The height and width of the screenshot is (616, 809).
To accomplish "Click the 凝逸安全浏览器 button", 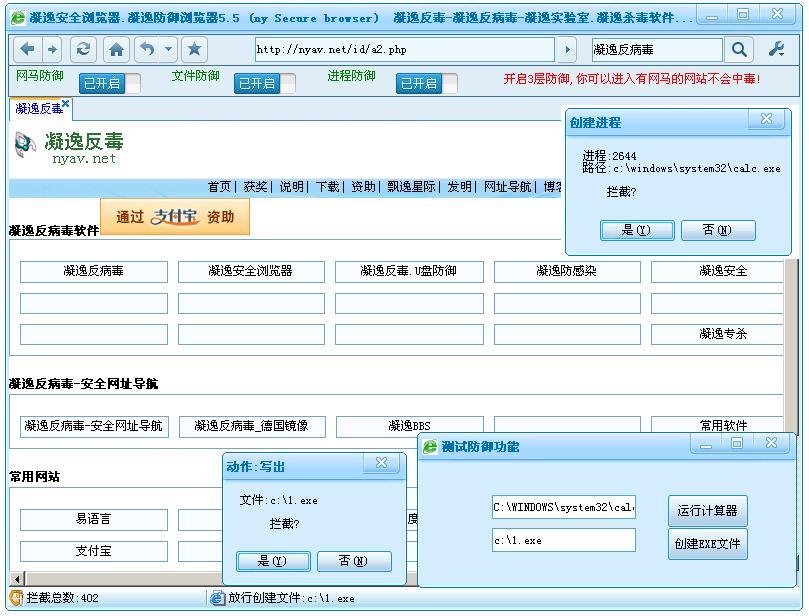I will pyautogui.click(x=251, y=271).
